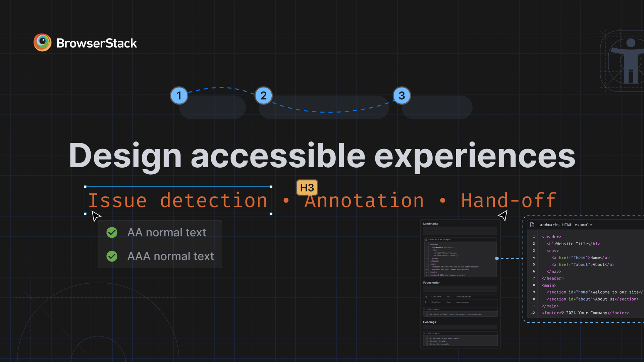Click focus order marker number 2
644x362 pixels.
coord(263,96)
